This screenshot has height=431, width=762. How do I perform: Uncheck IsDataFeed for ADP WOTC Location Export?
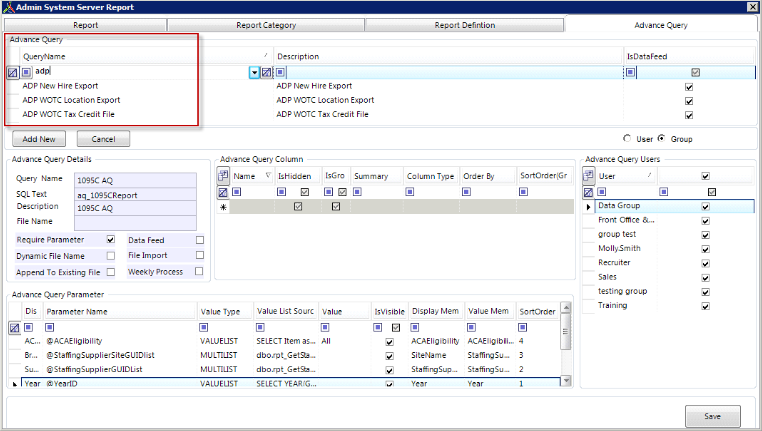689,101
